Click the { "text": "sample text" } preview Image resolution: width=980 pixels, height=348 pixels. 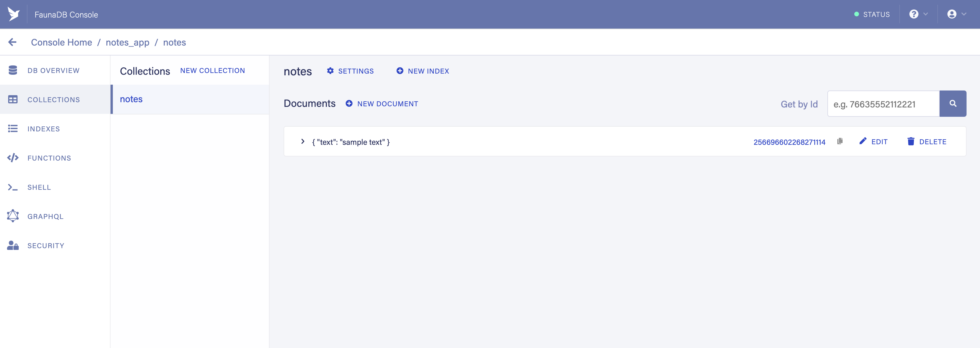351,142
